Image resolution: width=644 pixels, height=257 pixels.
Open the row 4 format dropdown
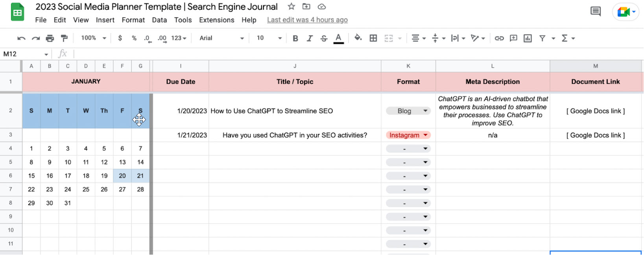(x=408, y=149)
